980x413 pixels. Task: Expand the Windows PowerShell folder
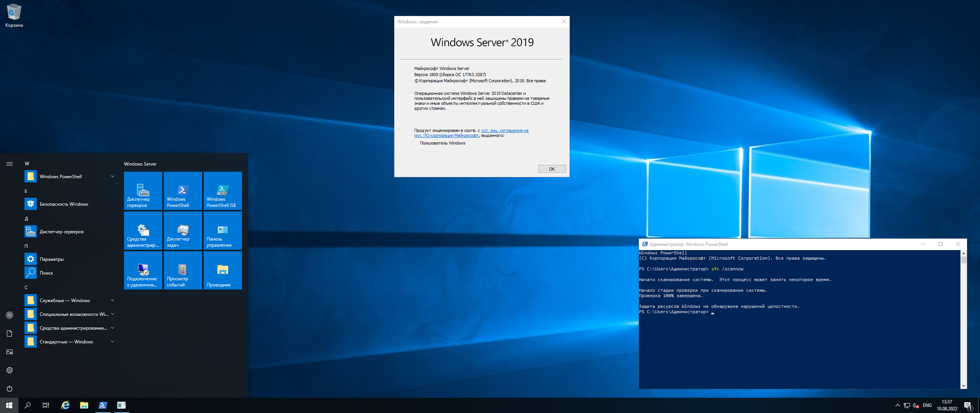[x=70, y=177]
